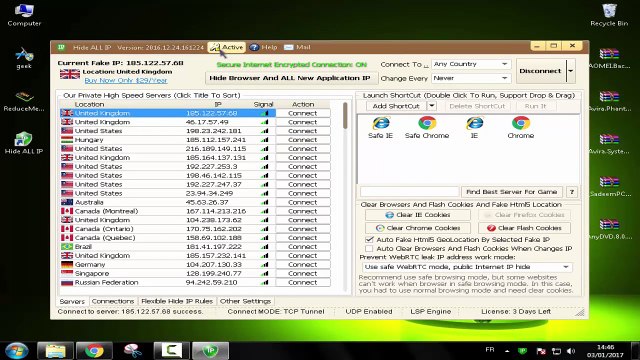Open Computer desktop icon
Image resolution: width=640 pixels, height=360 pixels.
point(24,15)
